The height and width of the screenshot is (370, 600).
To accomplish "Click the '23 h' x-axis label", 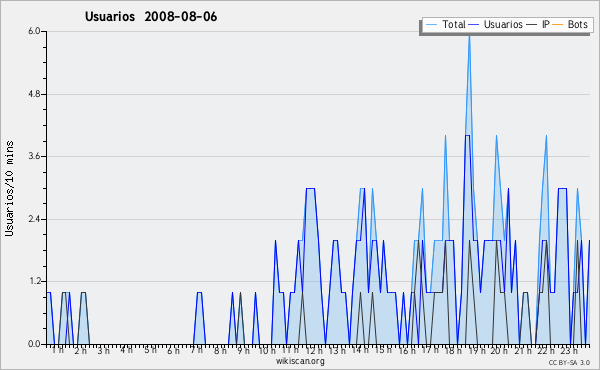I will click(x=569, y=350).
